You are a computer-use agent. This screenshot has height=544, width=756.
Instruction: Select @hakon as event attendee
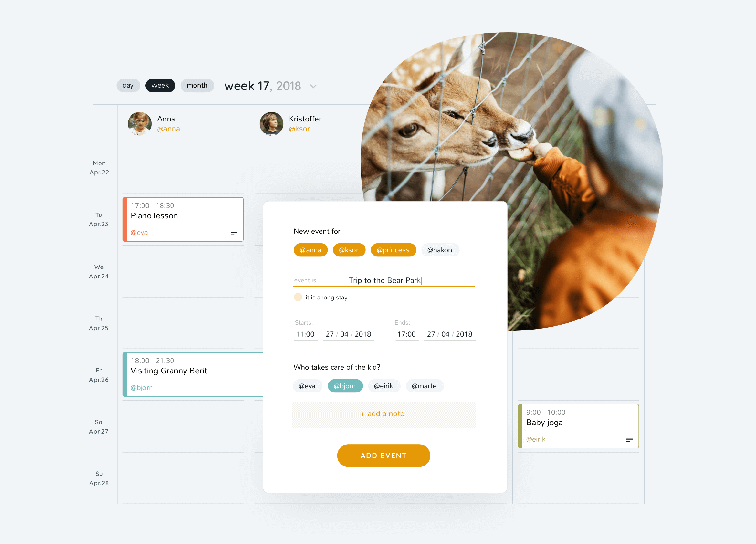point(440,249)
